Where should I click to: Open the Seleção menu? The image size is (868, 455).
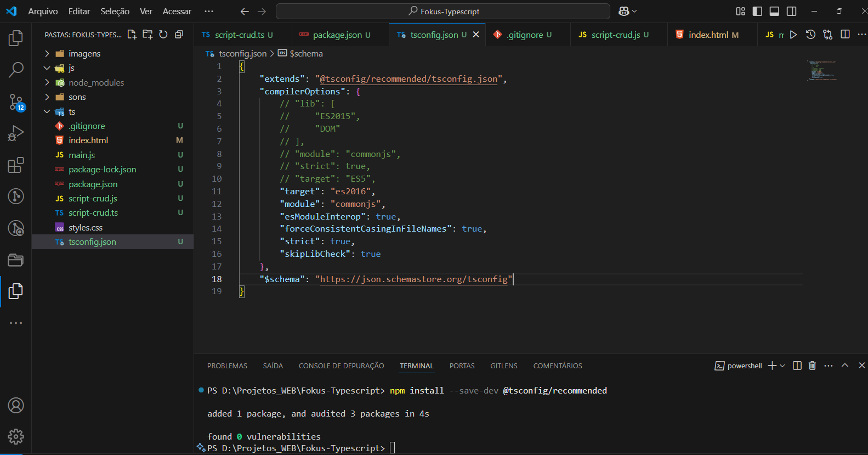click(115, 11)
